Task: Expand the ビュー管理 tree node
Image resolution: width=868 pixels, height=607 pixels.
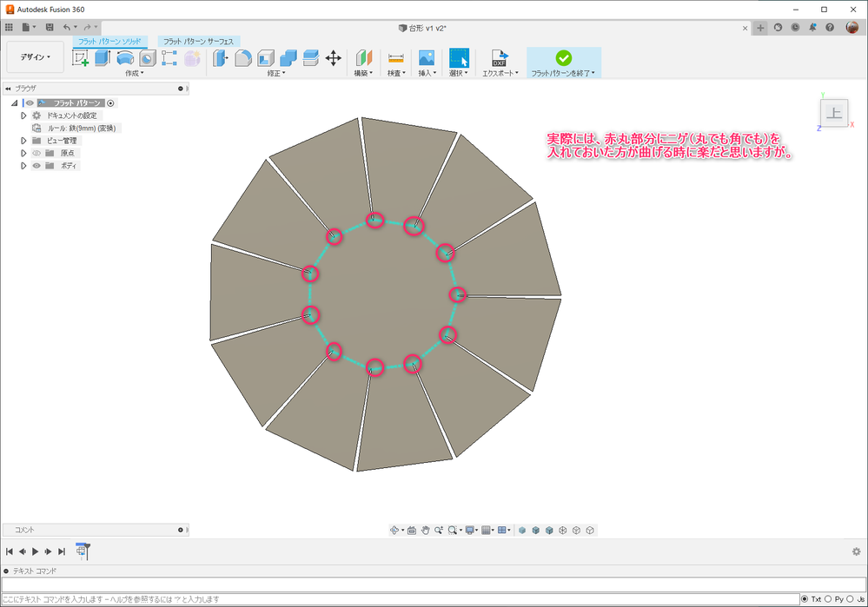Action: click(x=23, y=141)
